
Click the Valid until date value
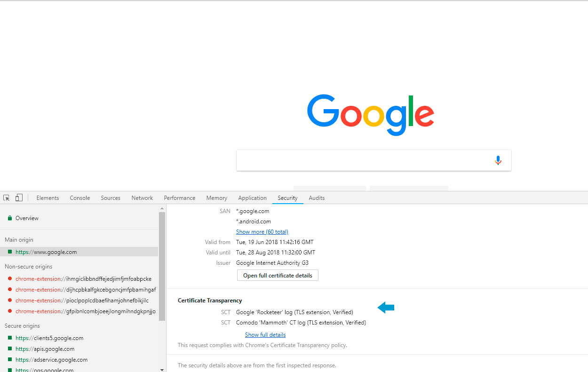point(276,253)
